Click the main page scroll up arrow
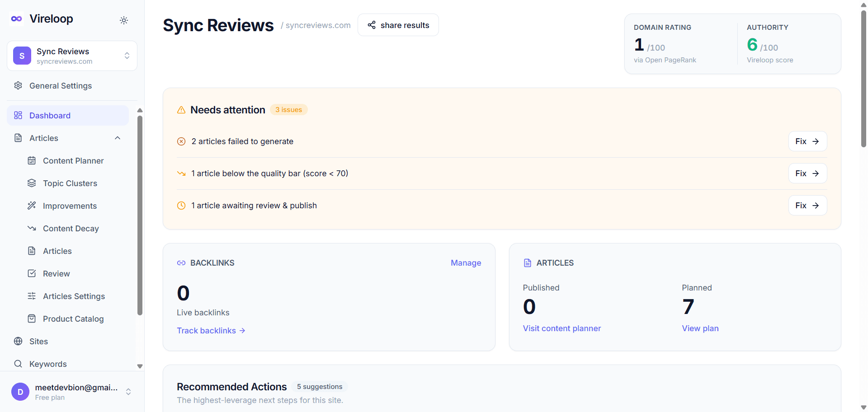 click(863, 5)
